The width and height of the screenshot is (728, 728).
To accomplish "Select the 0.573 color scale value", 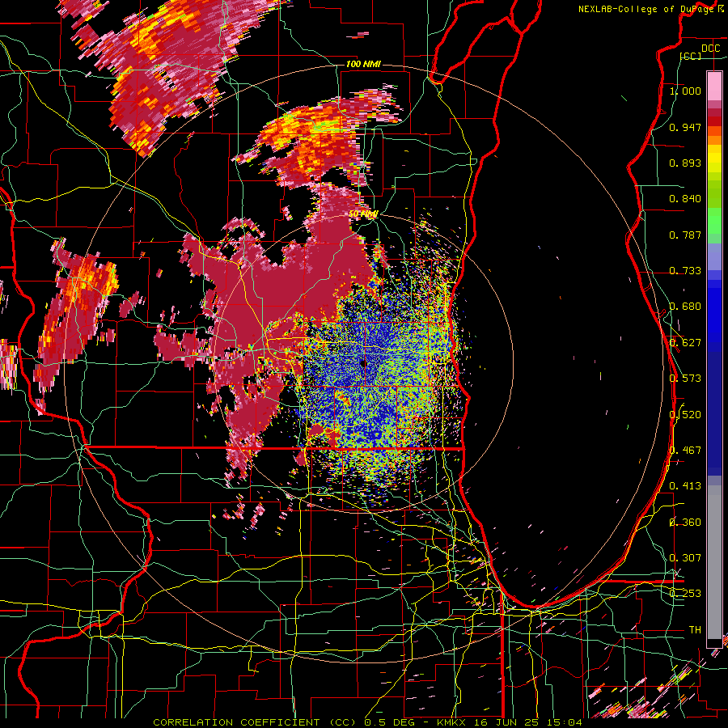I will tap(685, 379).
